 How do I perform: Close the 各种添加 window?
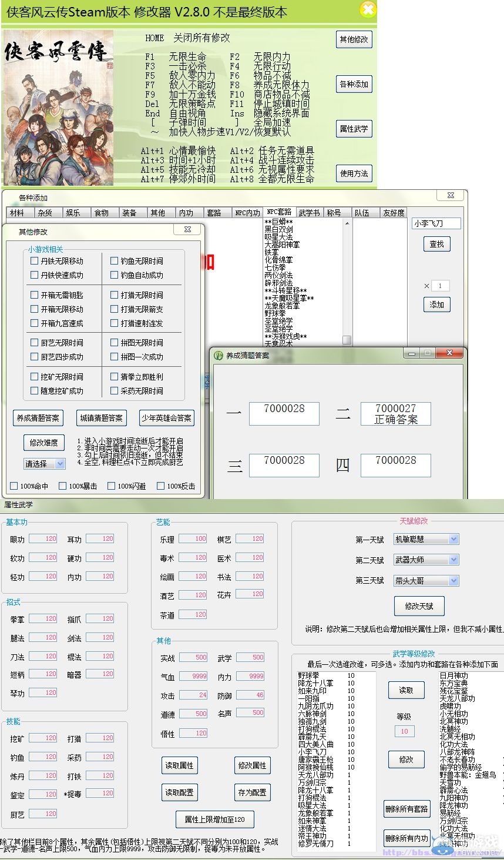click(451, 195)
